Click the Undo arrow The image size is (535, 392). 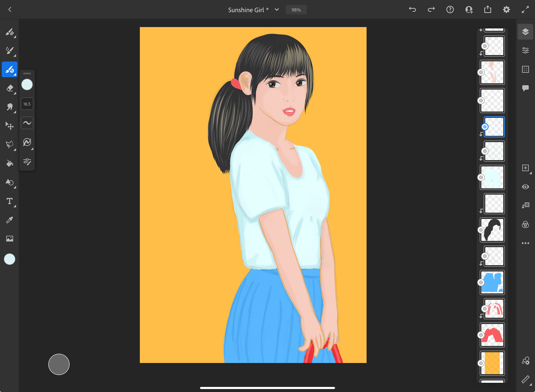tap(412, 10)
